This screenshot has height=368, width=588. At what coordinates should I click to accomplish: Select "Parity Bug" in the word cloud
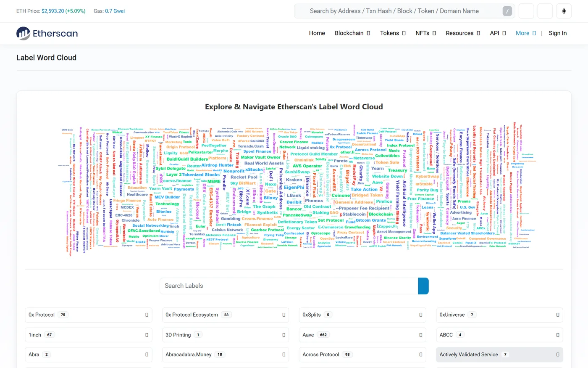pyautogui.click(x=427, y=190)
